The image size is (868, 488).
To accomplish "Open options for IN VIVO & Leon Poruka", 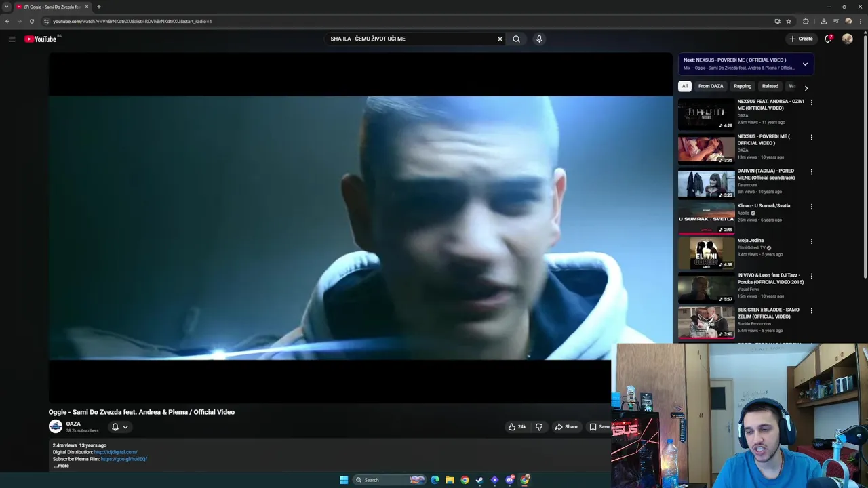I will tap(811, 277).
